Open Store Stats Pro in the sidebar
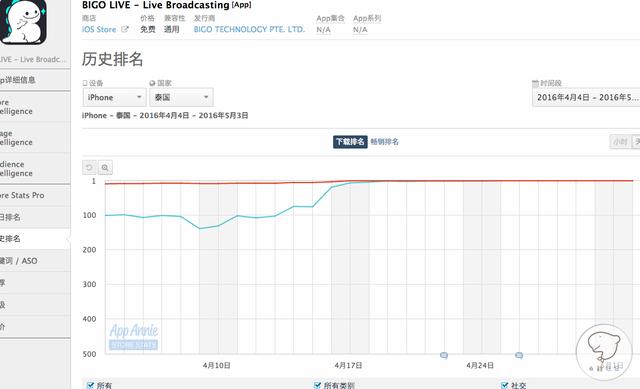The width and height of the screenshot is (640, 389). point(35,196)
